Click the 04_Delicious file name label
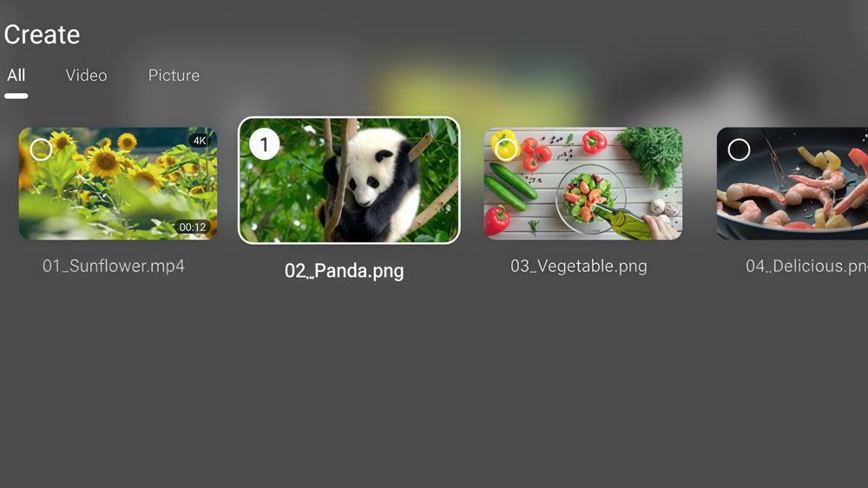Image resolution: width=868 pixels, height=488 pixels. click(806, 266)
